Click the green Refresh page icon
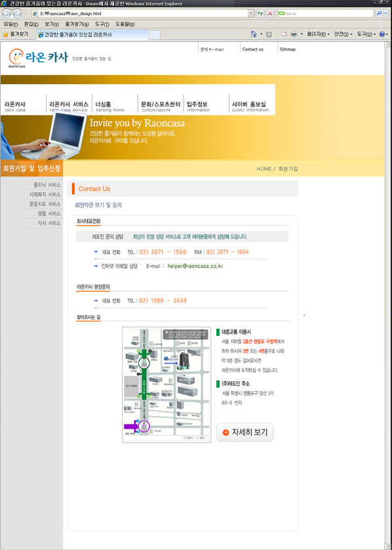This screenshot has width=392, height=550. tap(260, 13)
